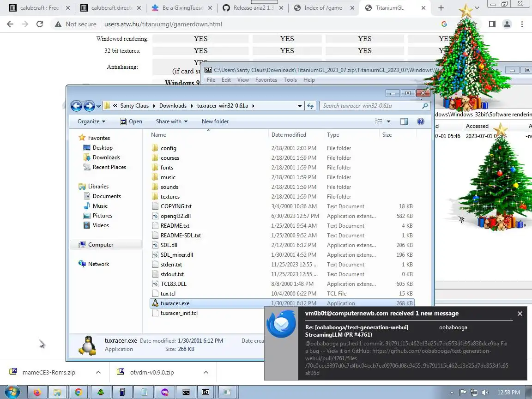
Task: Expand the address bar history dropdown
Action: (300, 106)
